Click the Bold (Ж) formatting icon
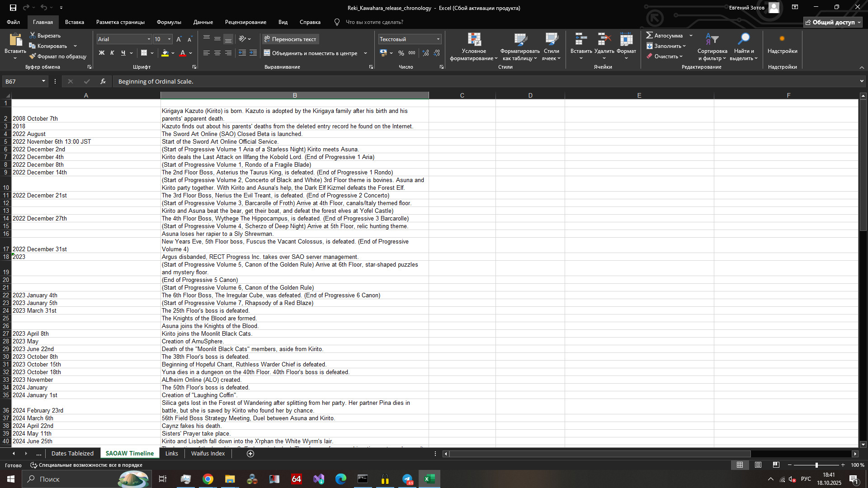Screen dimensions: 868x488 [102, 53]
